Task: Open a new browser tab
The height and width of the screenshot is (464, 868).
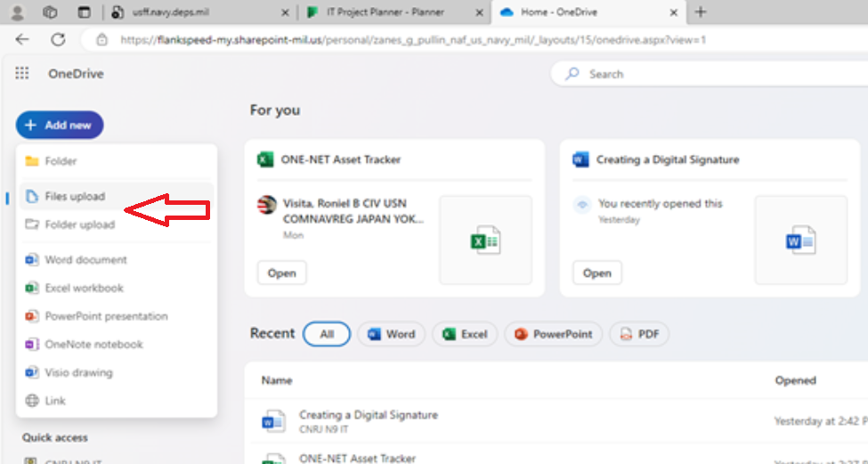Action: [x=701, y=12]
